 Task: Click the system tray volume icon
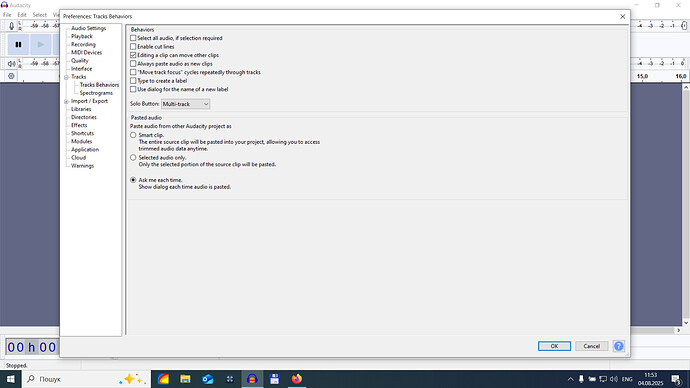point(614,379)
